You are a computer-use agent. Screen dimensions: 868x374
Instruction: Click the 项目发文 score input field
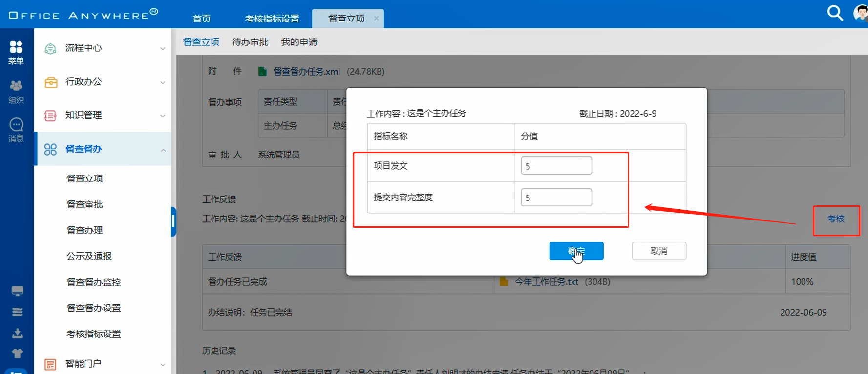tap(556, 166)
